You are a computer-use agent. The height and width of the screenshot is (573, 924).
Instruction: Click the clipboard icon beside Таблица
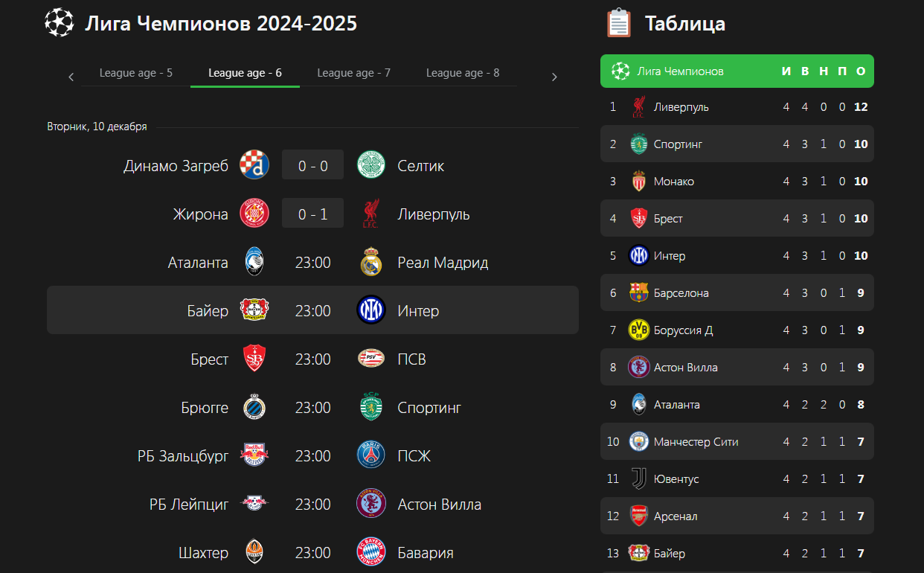click(x=618, y=23)
